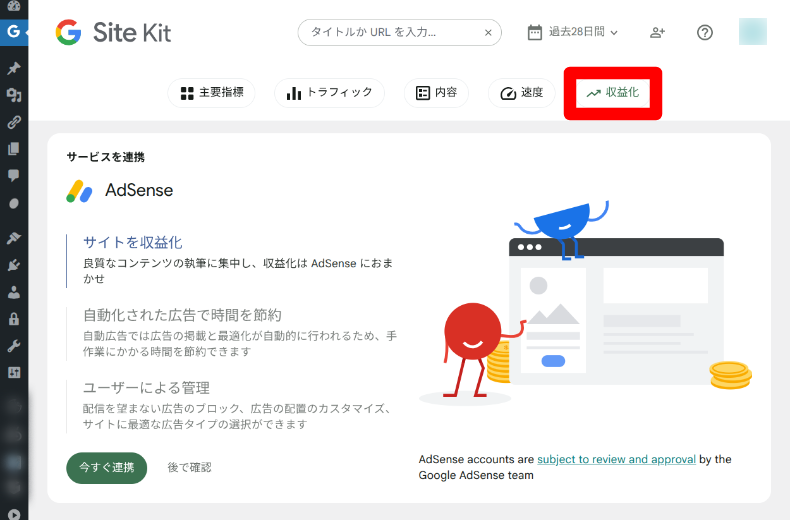
Task: Switch to the 収益化 tab
Action: pyautogui.click(x=613, y=93)
